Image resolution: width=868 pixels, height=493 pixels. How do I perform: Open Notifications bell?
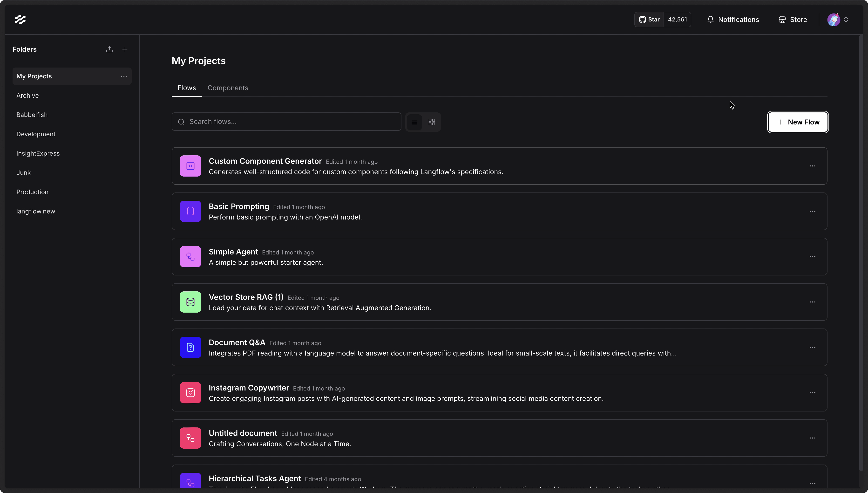coord(733,20)
